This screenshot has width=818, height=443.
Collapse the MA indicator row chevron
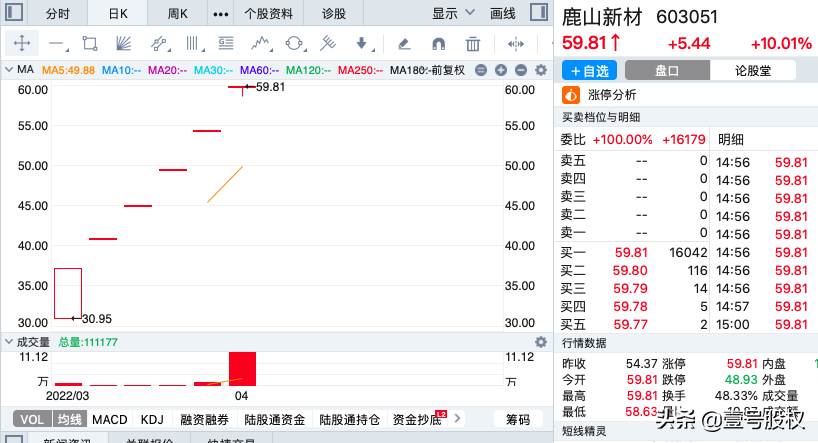pos(9,69)
